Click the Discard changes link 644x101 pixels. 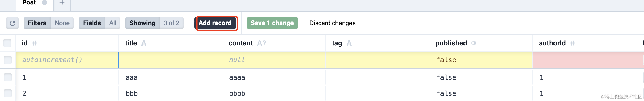332,23
